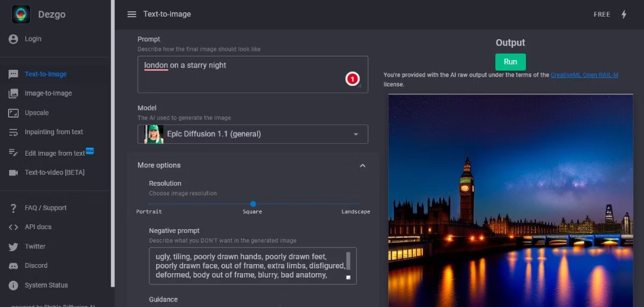Click the red grammar checker badge

[352, 79]
